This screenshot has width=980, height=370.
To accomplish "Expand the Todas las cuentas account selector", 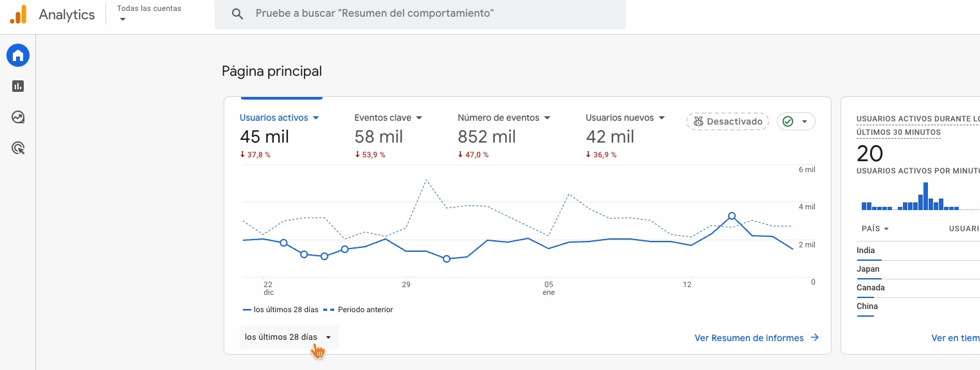I will (x=149, y=13).
